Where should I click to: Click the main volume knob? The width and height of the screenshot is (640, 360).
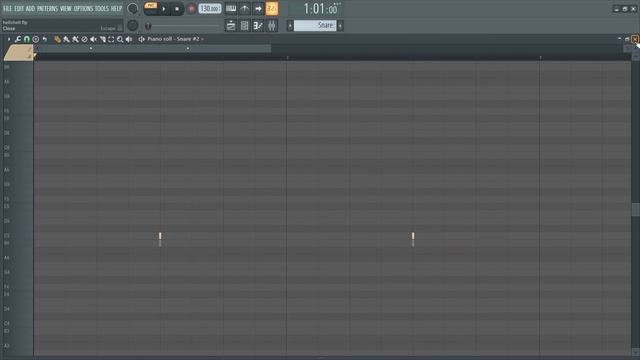click(133, 8)
